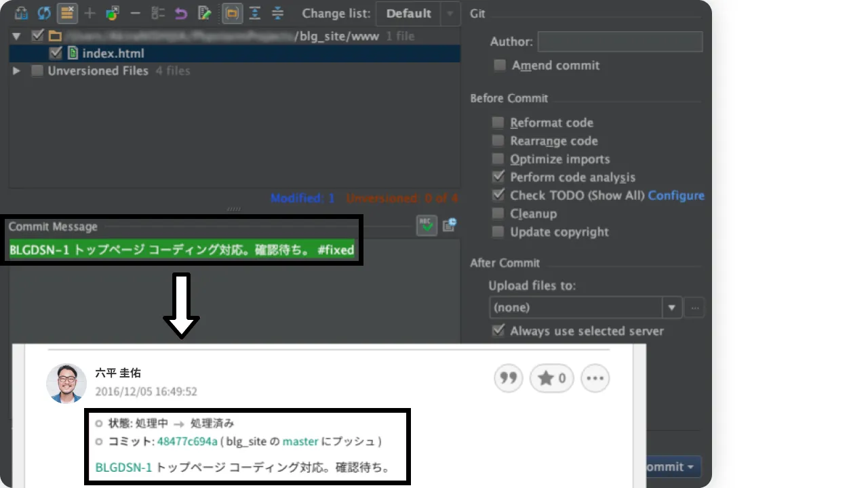
Task: Click the Author input field
Action: tap(620, 41)
